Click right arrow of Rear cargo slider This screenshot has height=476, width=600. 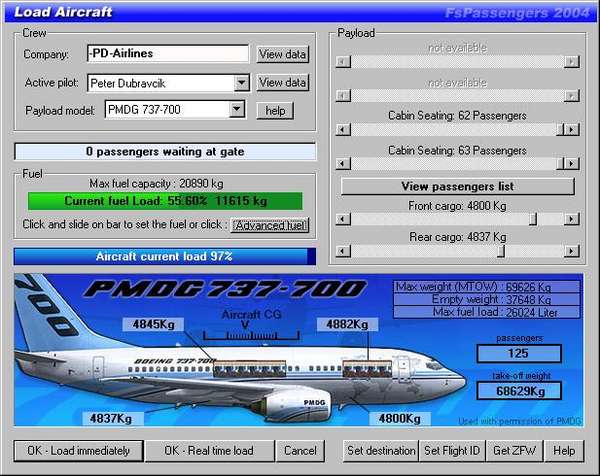click(572, 251)
